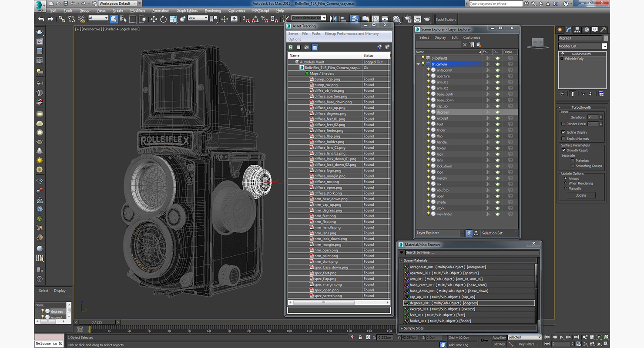
Task: Enable the Explicit Normals checkbox
Action: tap(563, 138)
